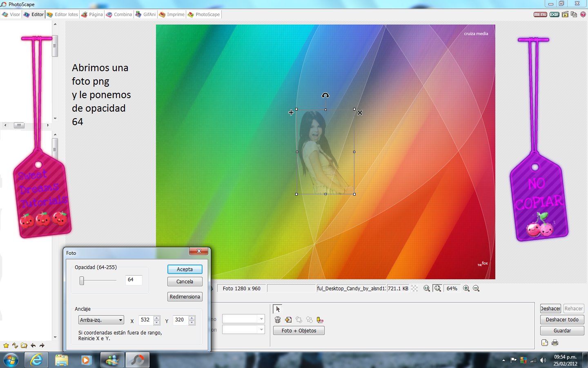Click the volume speaker tray icon
The image size is (588, 368).
[x=543, y=360]
